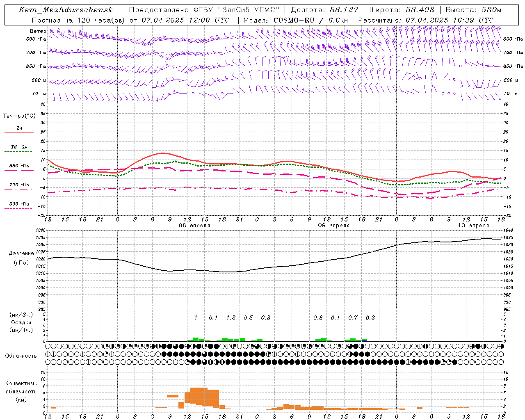Click the red 2м temperature legend line
This screenshot has height=420, width=525.
tap(19, 132)
